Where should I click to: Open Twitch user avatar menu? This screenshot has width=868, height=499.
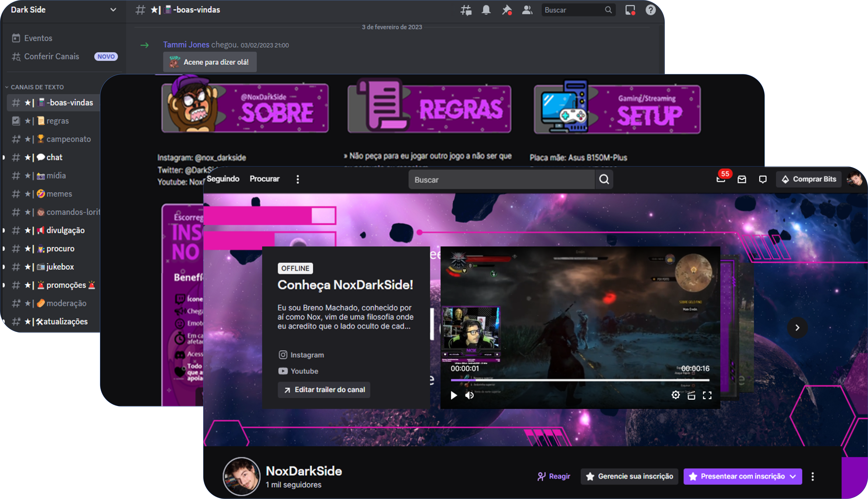(x=854, y=179)
